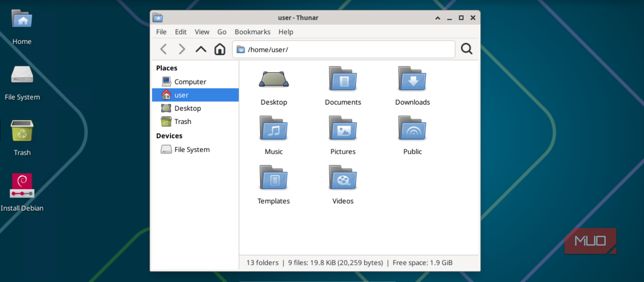644x282 pixels.
Task: Go forward with the right arrow button
Action: coord(182,49)
